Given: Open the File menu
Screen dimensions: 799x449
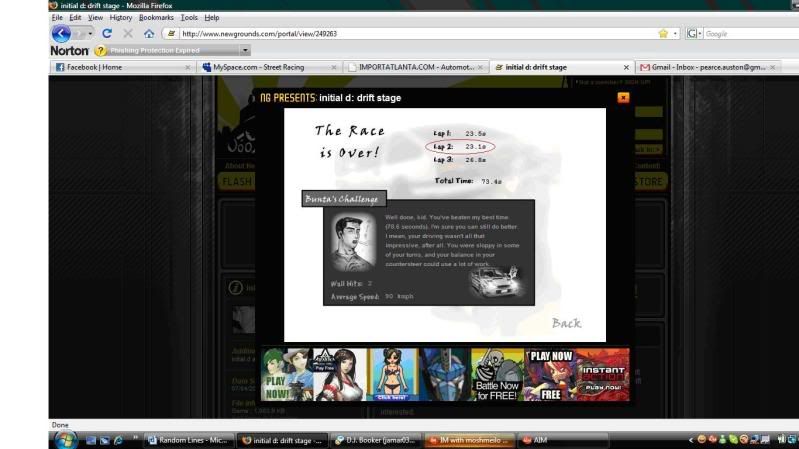Looking at the screenshot, I should (57, 17).
